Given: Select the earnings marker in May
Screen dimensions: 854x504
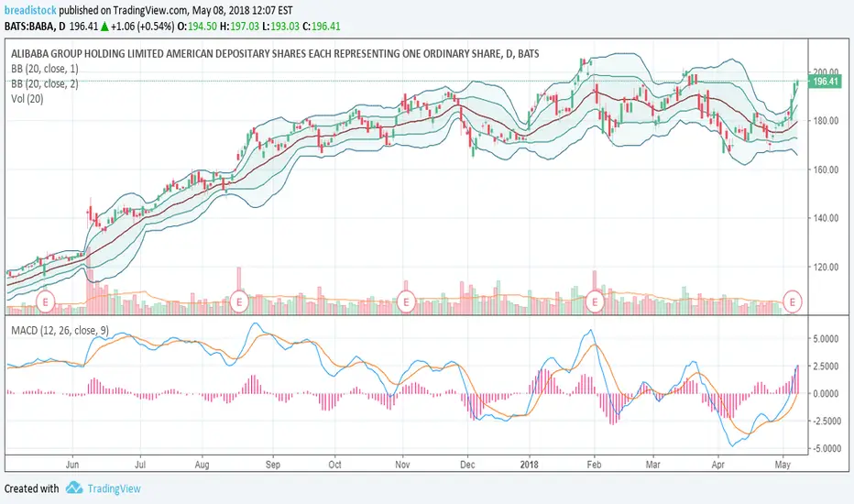Looking at the screenshot, I should tap(793, 301).
